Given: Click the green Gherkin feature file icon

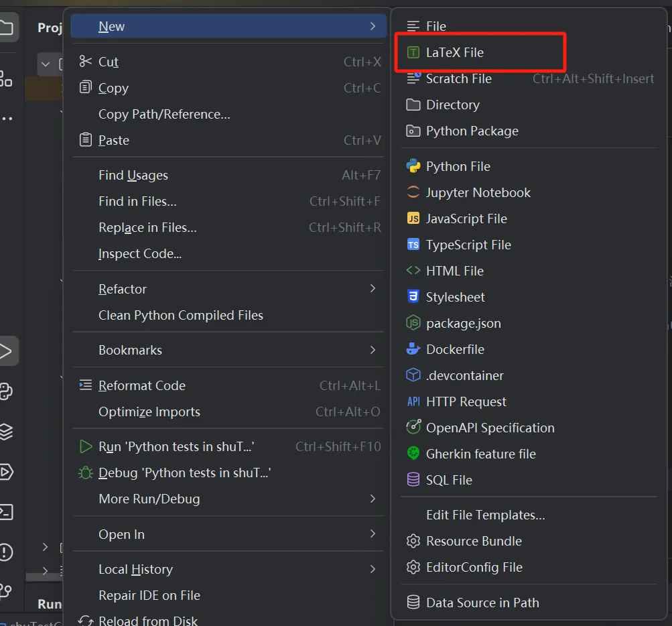Looking at the screenshot, I should point(413,454).
